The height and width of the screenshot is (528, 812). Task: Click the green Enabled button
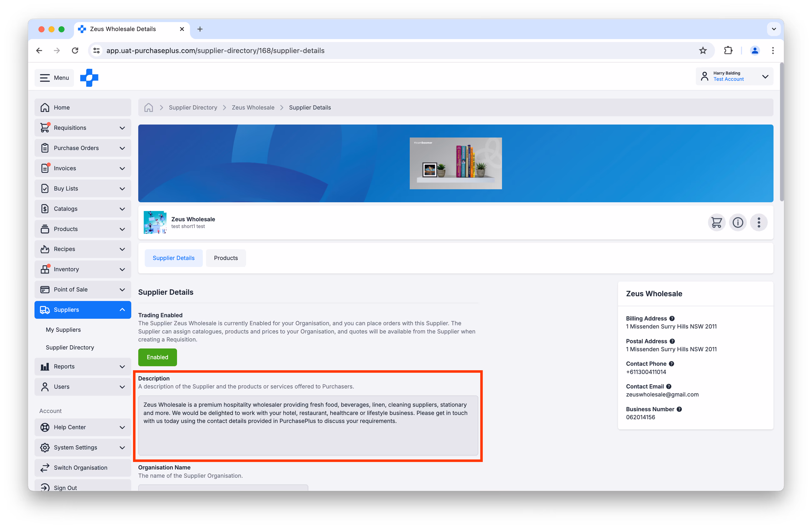(x=157, y=357)
